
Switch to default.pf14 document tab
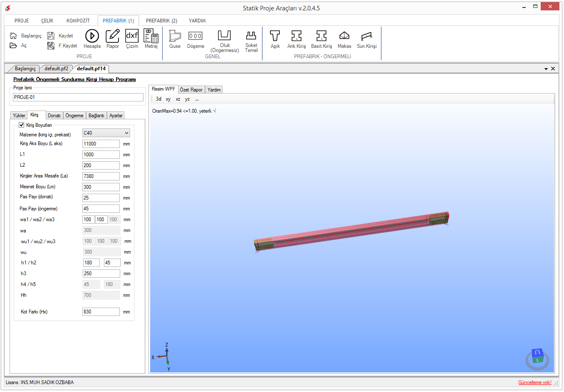pos(91,69)
